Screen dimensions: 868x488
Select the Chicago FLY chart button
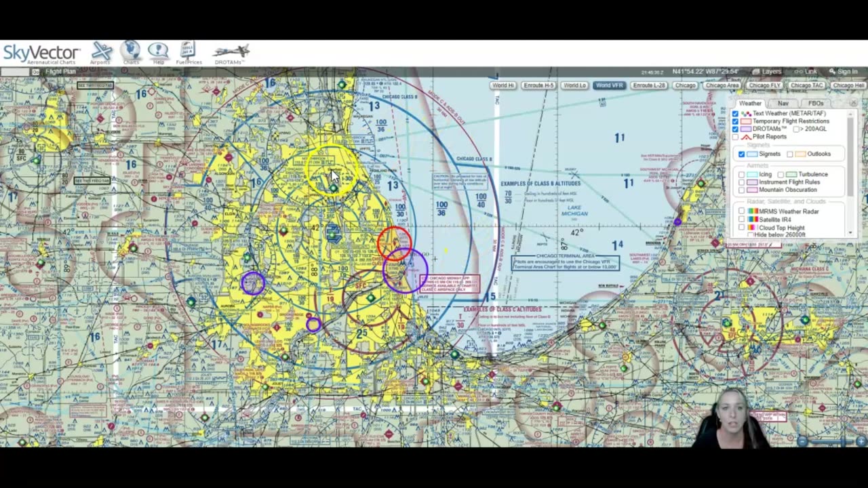764,85
